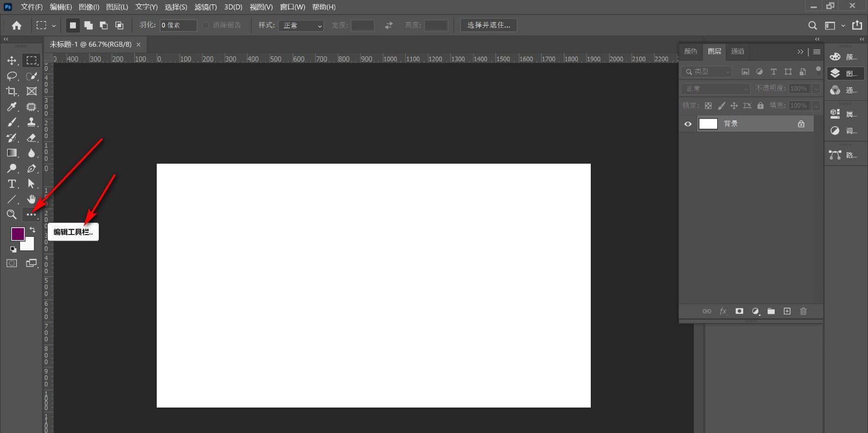Set the white background color swatch
This screenshot has height=433, width=868.
(29, 245)
